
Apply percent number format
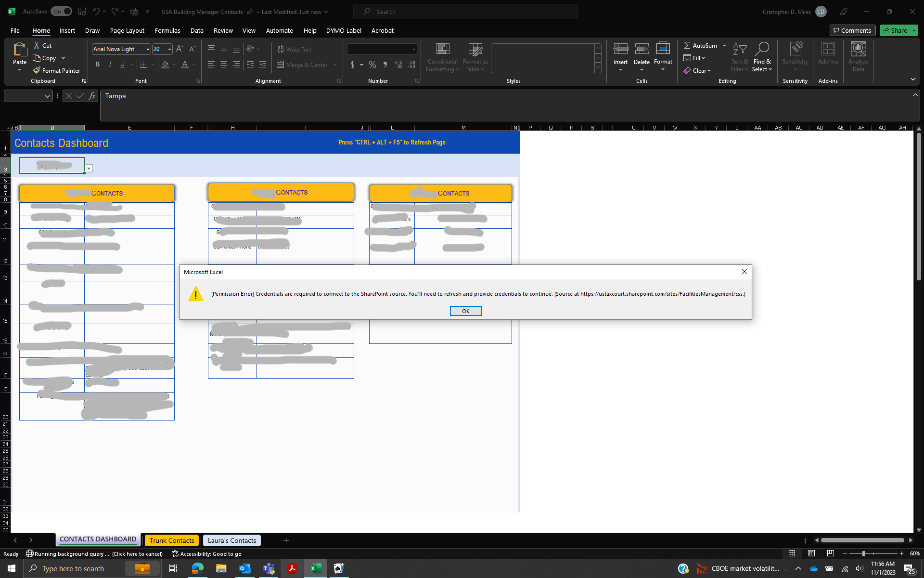click(372, 64)
